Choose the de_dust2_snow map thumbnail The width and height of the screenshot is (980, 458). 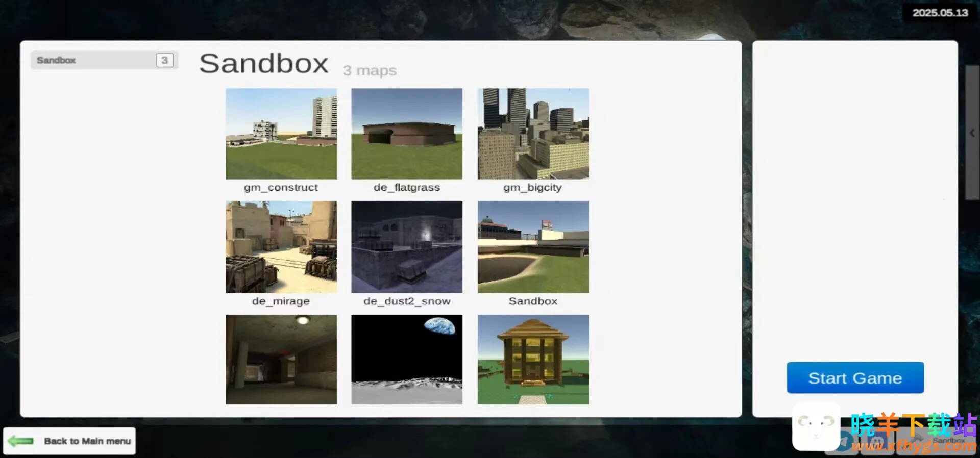407,247
